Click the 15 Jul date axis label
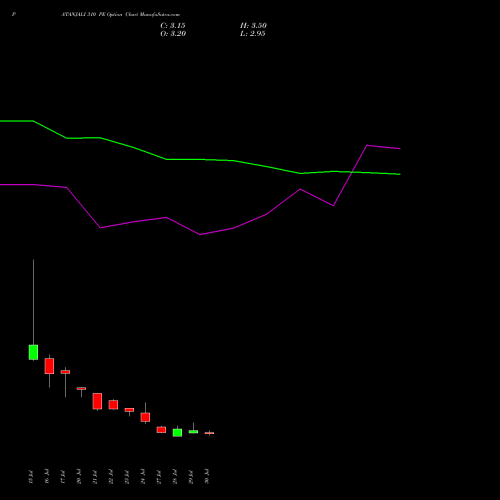Viewport: 500px width, 500px height. click(31, 477)
